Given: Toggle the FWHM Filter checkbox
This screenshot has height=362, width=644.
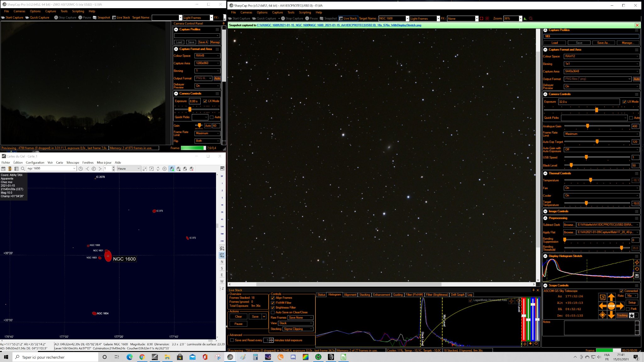Looking at the screenshot, I should point(273,303).
